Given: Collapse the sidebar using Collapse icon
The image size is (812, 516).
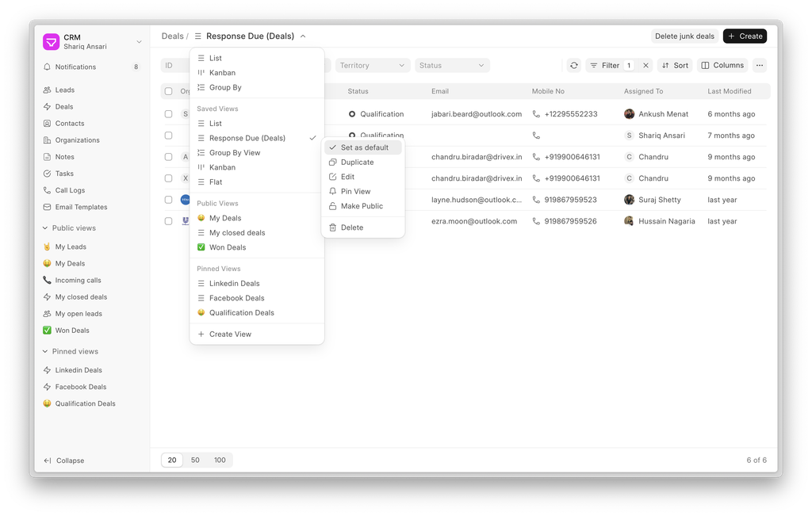Looking at the screenshot, I should tap(48, 461).
